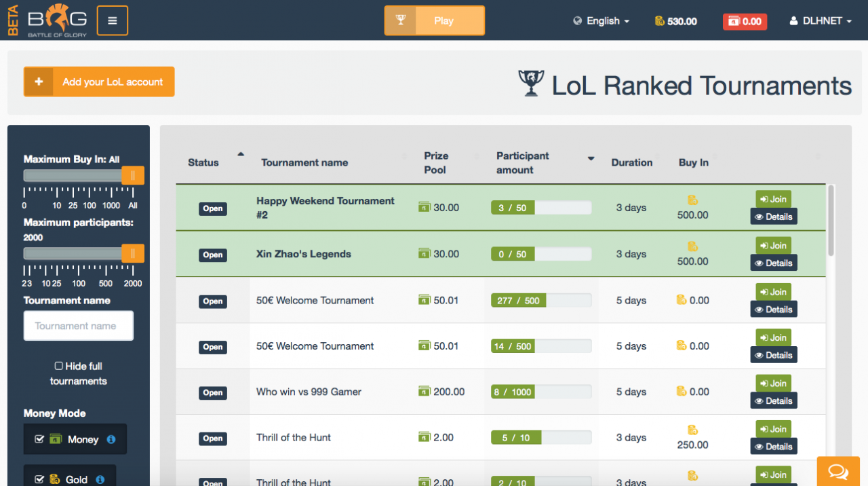The image size is (868, 486).
Task: Join the 277 / 500 Welcome Tournament
Action: [x=773, y=292]
